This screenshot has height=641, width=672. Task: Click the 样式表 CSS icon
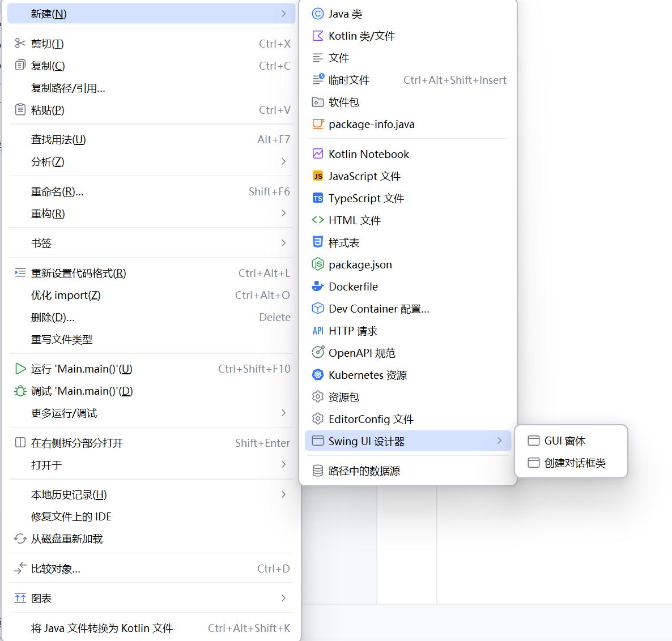pyautogui.click(x=317, y=242)
